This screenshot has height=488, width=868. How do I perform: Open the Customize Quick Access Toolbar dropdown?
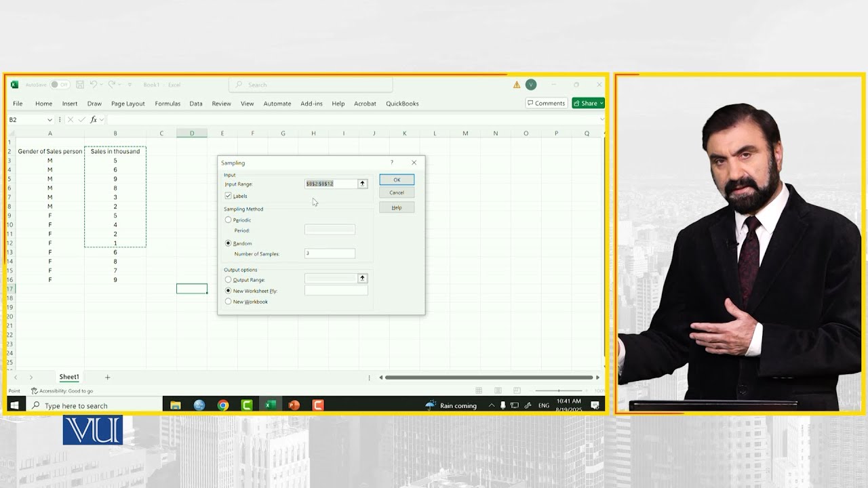[x=129, y=85]
